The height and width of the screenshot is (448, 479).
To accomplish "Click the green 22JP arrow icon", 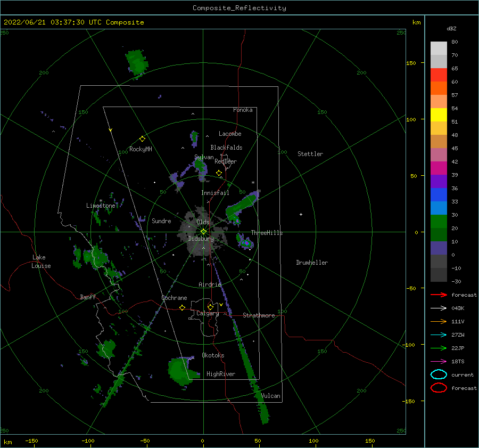I will (x=439, y=348).
